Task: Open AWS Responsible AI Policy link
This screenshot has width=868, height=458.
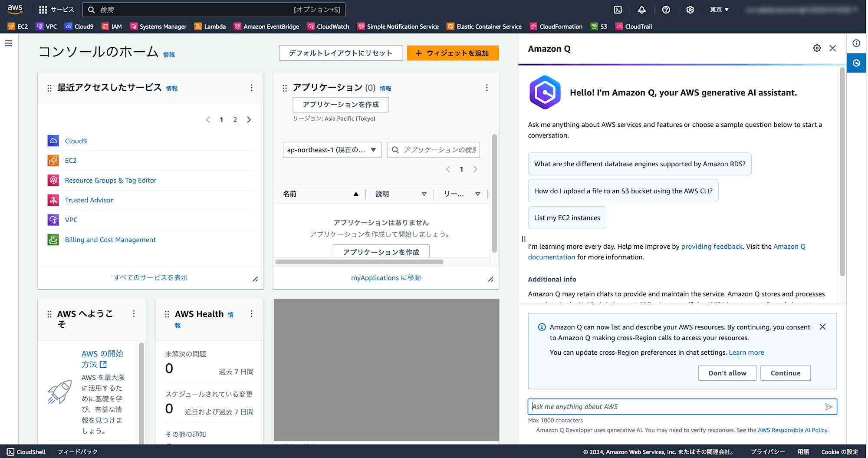Action: click(792, 430)
